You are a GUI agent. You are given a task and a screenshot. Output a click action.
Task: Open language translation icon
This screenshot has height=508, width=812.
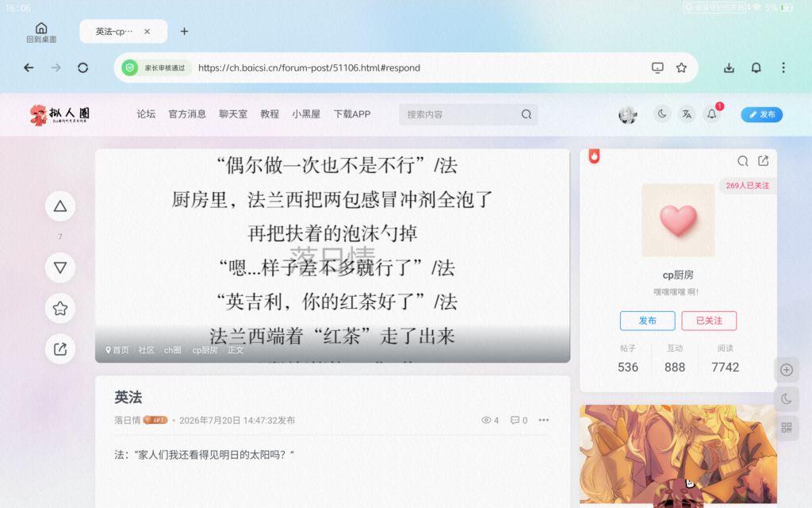coord(687,114)
